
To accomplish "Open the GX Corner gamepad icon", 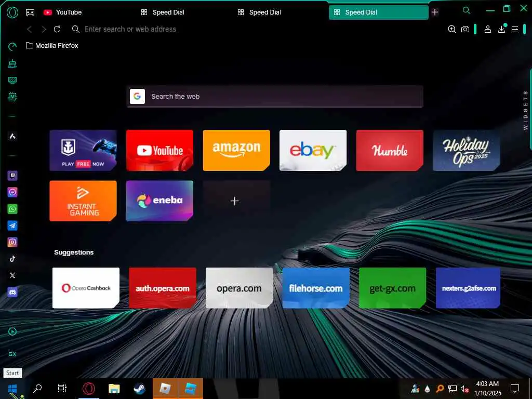I will 30,12.
